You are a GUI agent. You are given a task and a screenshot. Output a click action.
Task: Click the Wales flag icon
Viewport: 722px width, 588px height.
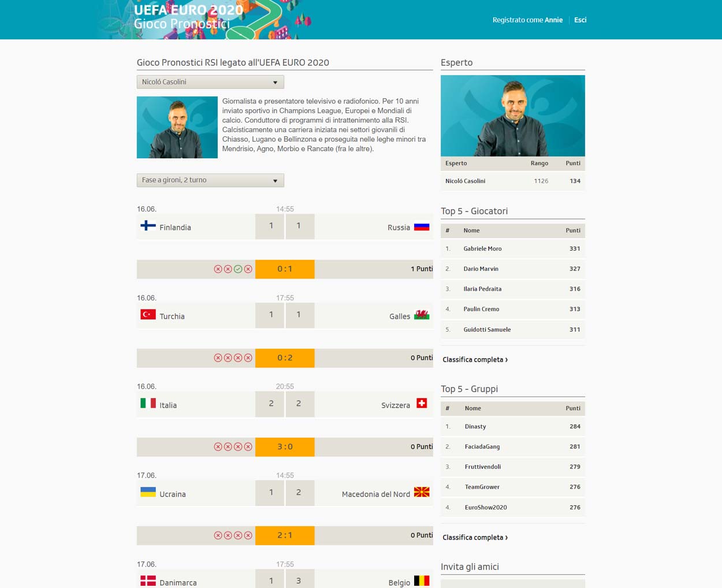422,315
